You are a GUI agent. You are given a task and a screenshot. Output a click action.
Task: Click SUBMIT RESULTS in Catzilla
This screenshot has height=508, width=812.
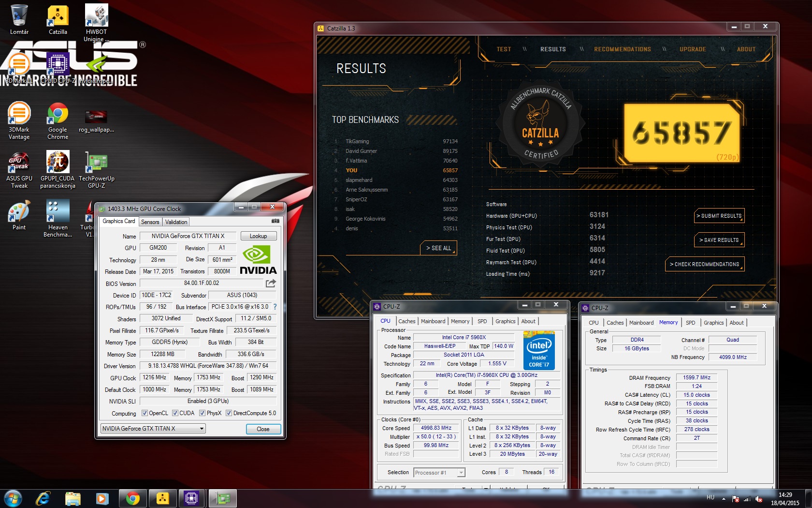[x=719, y=216]
